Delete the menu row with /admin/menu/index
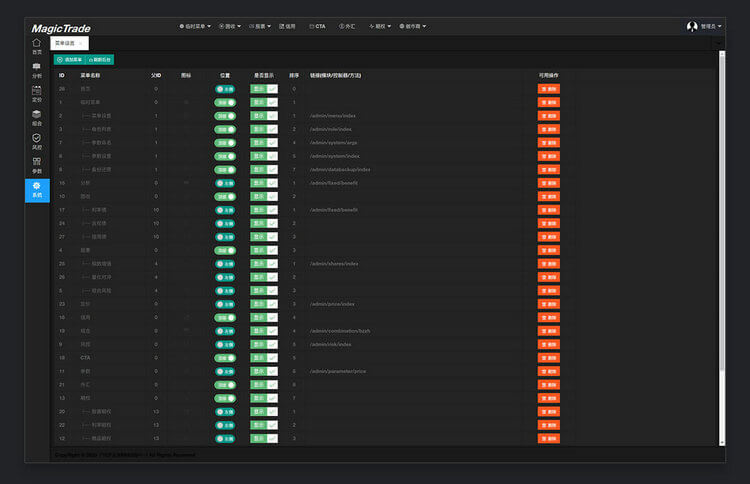 [x=549, y=116]
